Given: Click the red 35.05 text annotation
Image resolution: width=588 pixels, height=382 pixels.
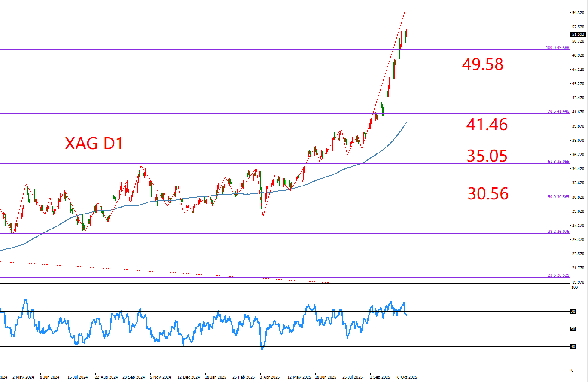Looking at the screenshot, I should (x=487, y=156).
